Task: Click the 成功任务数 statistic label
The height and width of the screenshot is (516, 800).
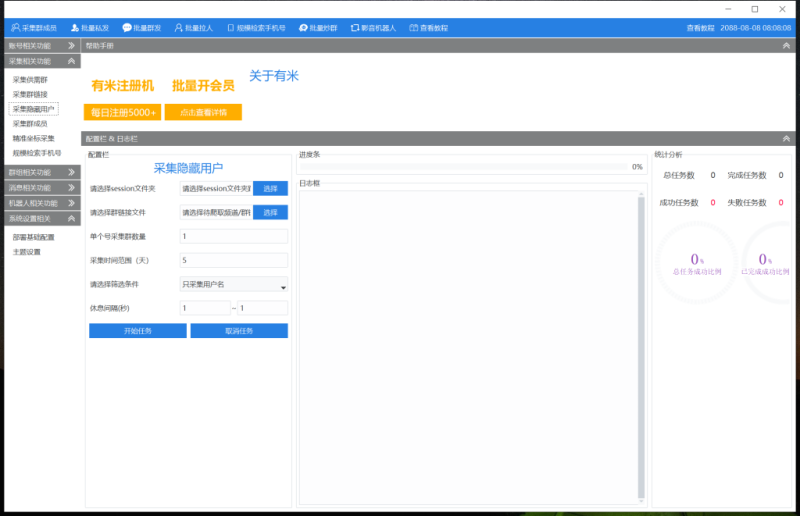Action: (679, 203)
